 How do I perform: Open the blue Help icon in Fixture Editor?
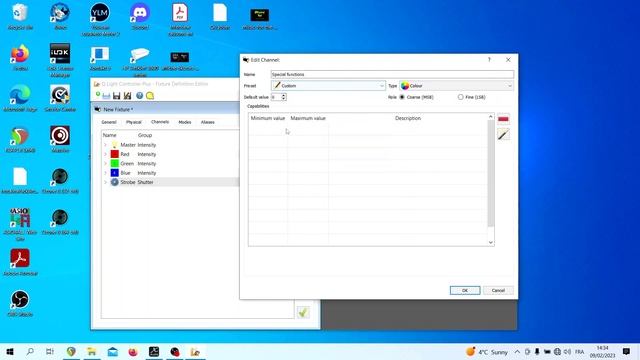(140, 96)
